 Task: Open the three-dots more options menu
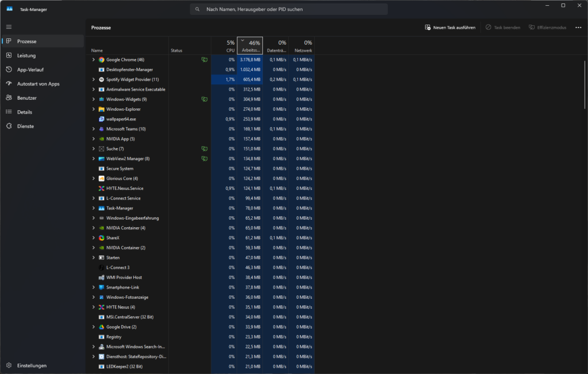point(578,28)
